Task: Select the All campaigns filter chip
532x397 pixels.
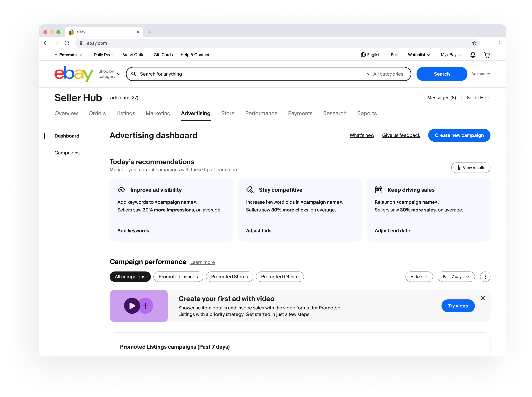Action: 130,277
